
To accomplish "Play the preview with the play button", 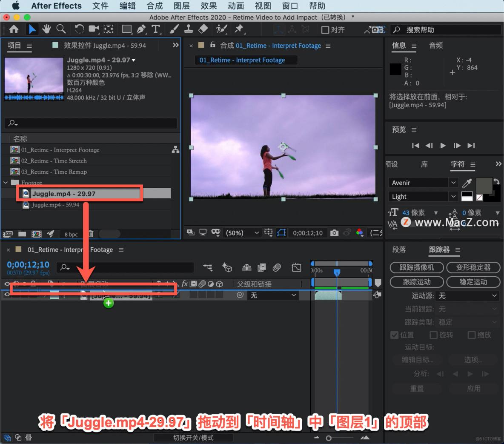I will tap(443, 146).
